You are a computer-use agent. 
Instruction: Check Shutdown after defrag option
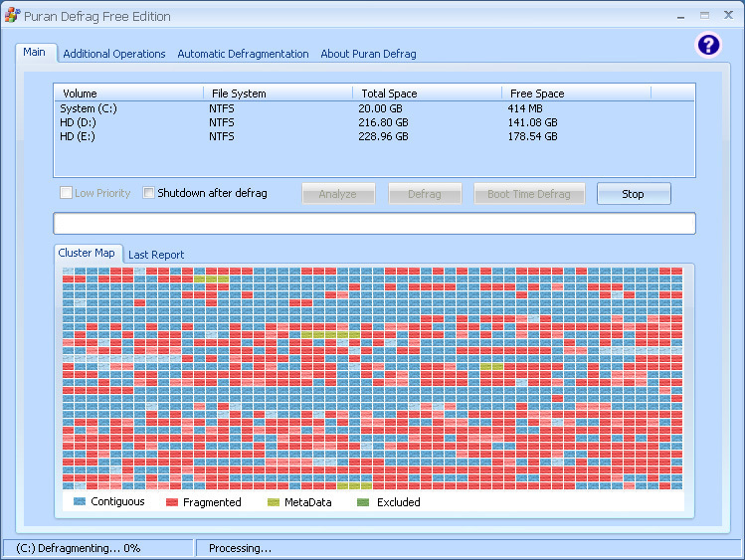pyautogui.click(x=149, y=193)
